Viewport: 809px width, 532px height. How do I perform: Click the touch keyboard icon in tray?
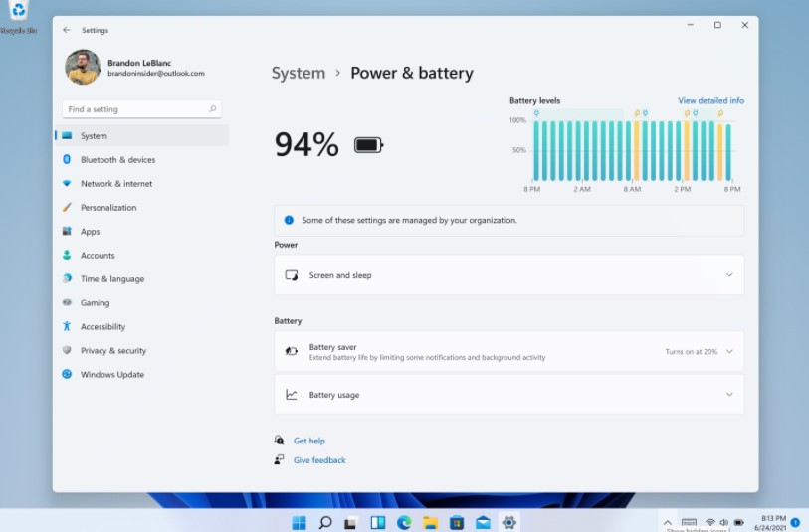pyautogui.click(x=689, y=522)
